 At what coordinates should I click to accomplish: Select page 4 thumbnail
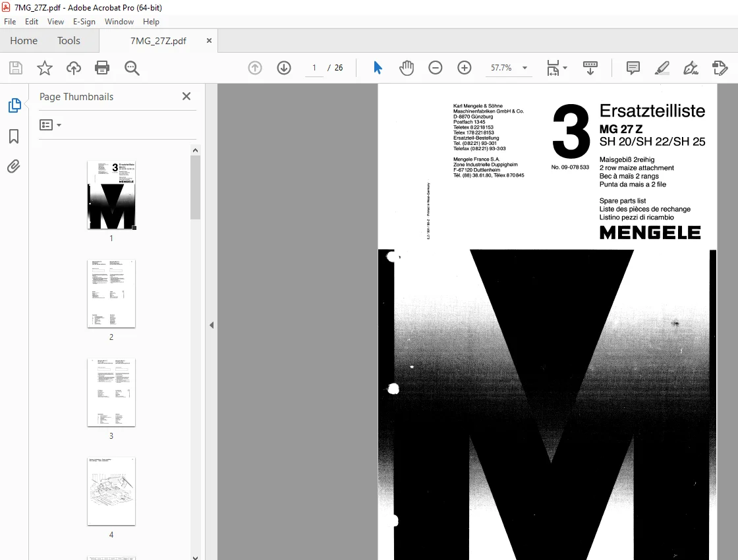111,491
